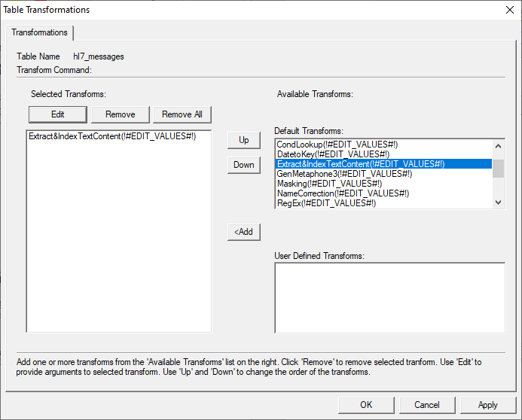Image resolution: width=522 pixels, height=420 pixels.
Task: Confirm with the OK button
Action: point(366,405)
